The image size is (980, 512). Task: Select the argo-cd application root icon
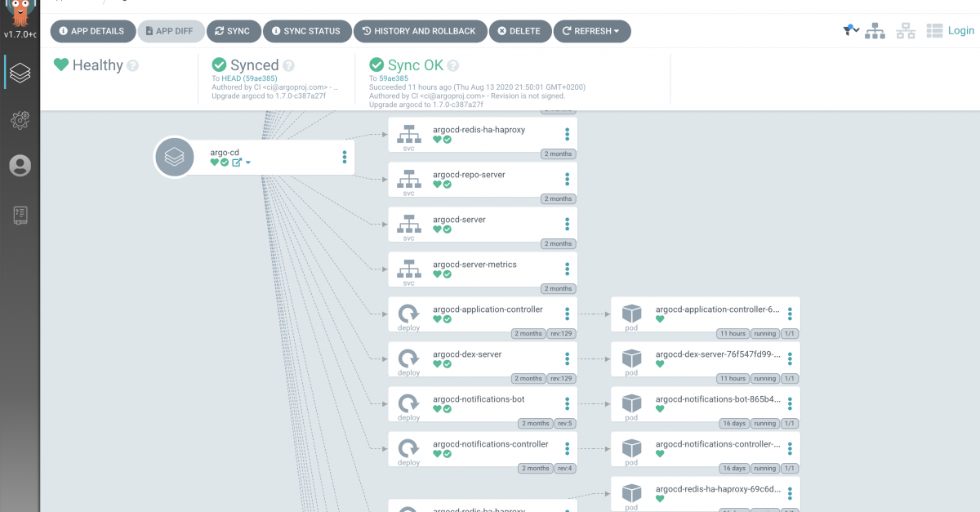(174, 157)
